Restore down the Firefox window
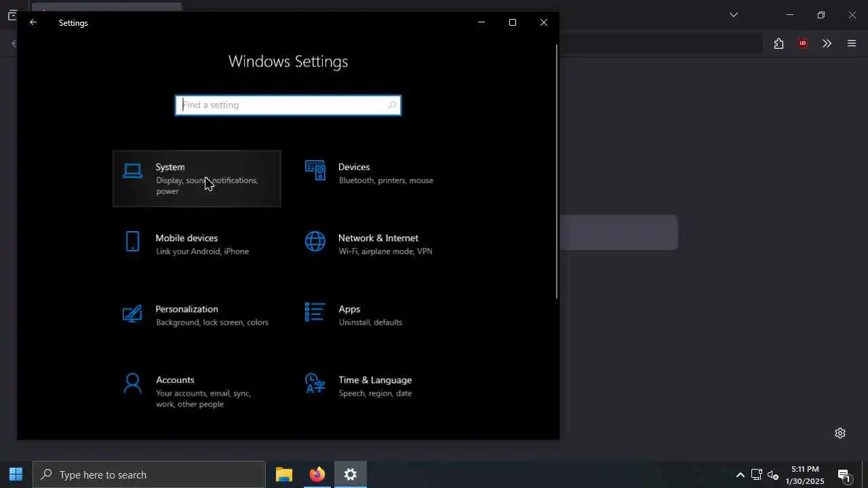The width and height of the screenshot is (868, 488). tap(821, 14)
